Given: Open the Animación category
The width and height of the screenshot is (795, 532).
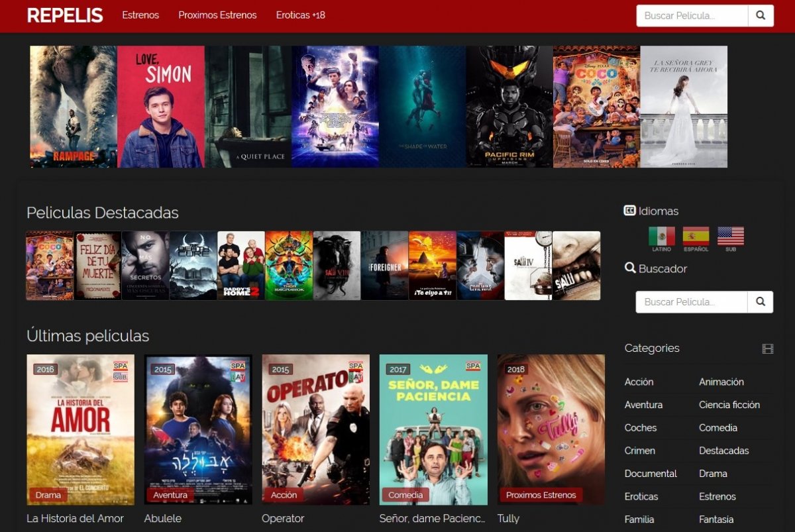Looking at the screenshot, I should coord(721,382).
